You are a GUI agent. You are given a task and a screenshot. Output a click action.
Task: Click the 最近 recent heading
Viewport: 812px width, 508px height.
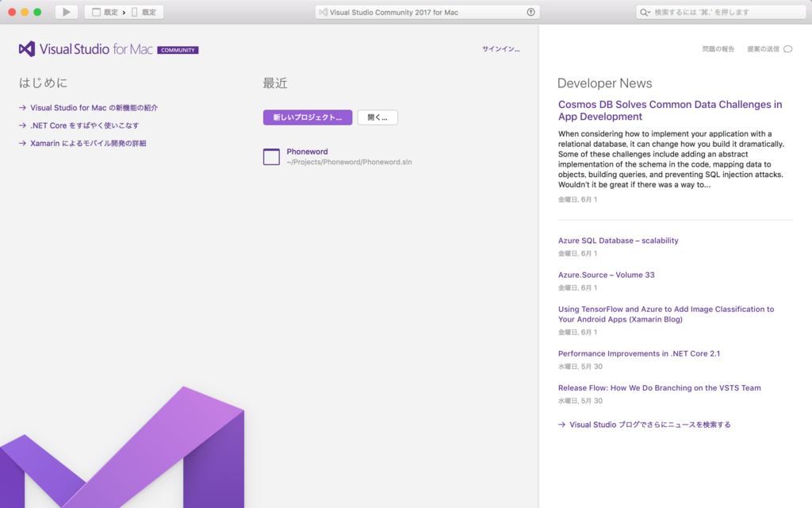tap(275, 83)
